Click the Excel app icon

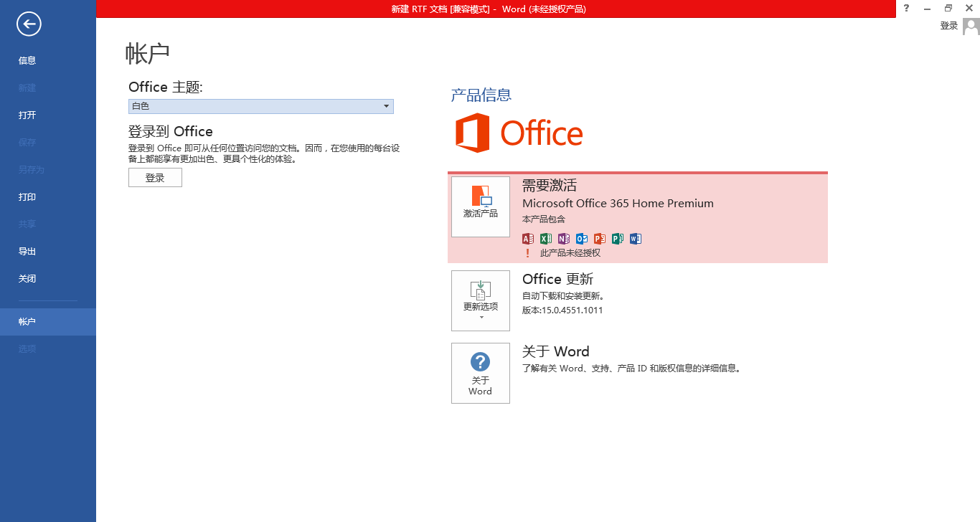coord(546,239)
